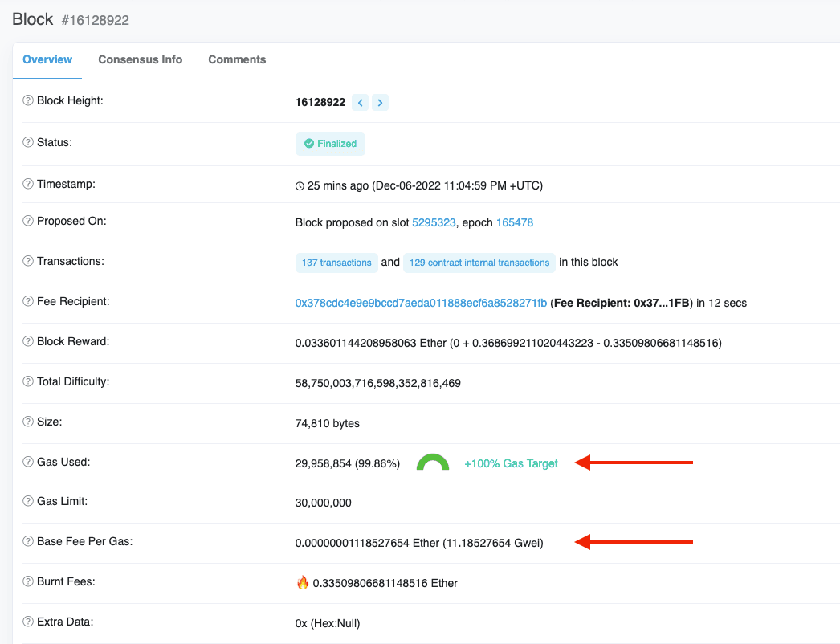Click help icon next to Status

point(28,143)
